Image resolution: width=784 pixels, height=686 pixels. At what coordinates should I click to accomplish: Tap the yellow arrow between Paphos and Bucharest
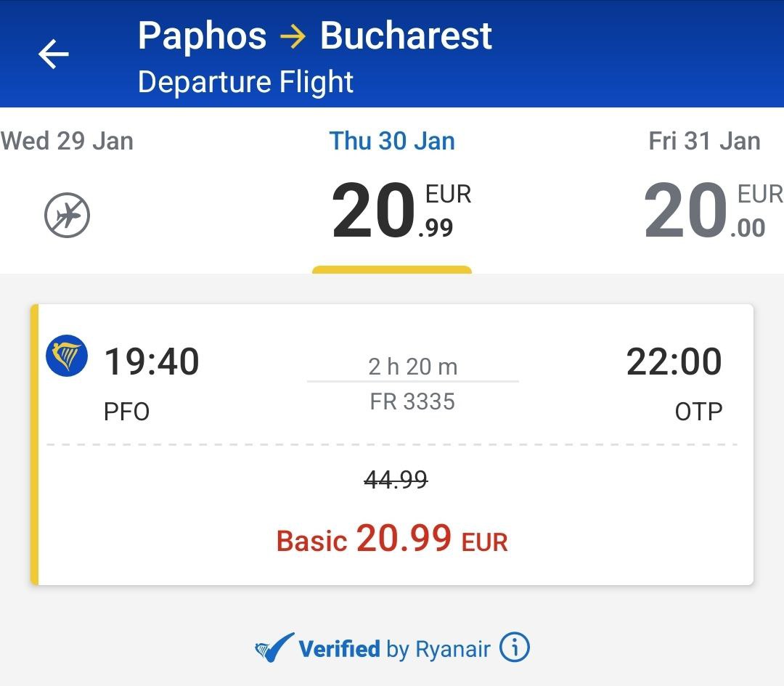pos(293,36)
